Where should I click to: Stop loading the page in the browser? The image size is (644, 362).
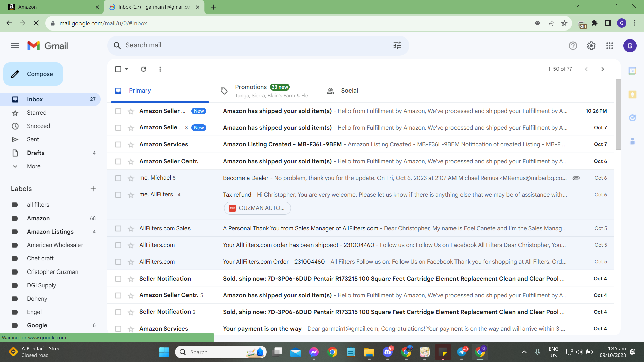(x=36, y=23)
